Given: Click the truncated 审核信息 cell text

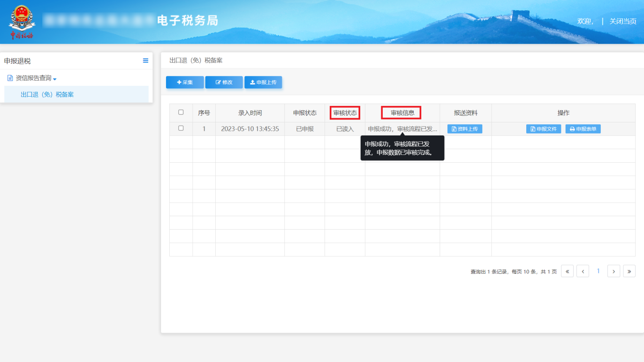Looking at the screenshot, I should pos(402,128).
